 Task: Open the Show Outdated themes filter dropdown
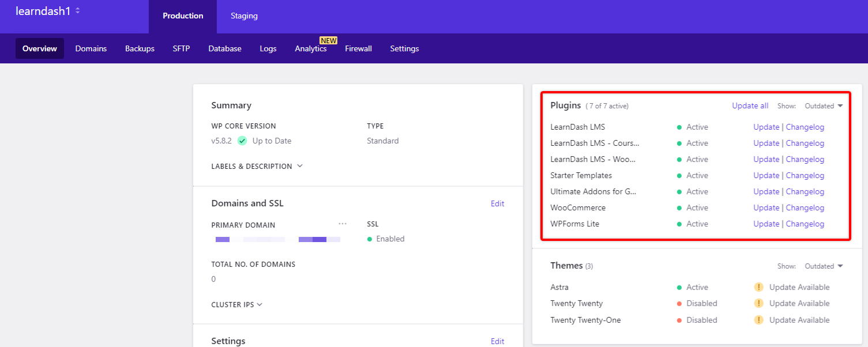823,266
